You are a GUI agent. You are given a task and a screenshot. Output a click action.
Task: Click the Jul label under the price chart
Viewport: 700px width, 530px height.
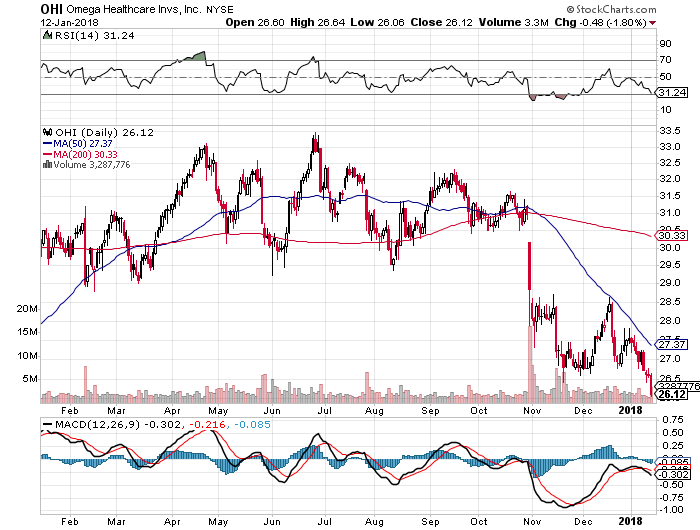(x=325, y=410)
